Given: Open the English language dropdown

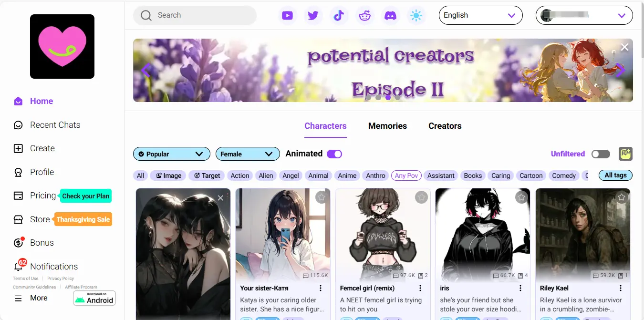Looking at the screenshot, I should pyautogui.click(x=480, y=15).
